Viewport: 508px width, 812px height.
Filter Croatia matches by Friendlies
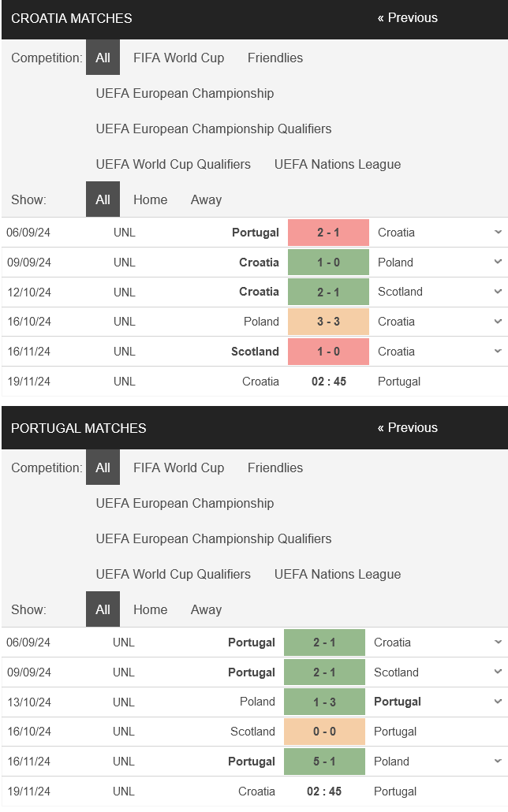tap(275, 58)
